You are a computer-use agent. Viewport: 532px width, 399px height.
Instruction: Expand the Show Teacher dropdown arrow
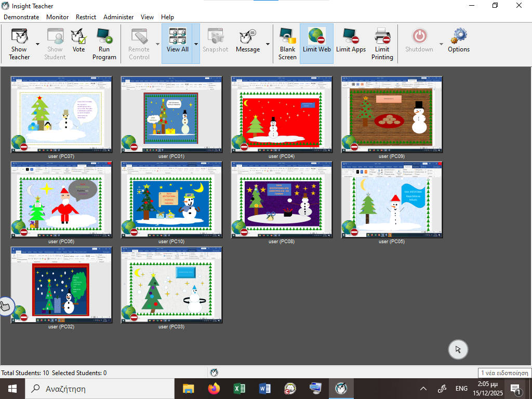click(38, 44)
